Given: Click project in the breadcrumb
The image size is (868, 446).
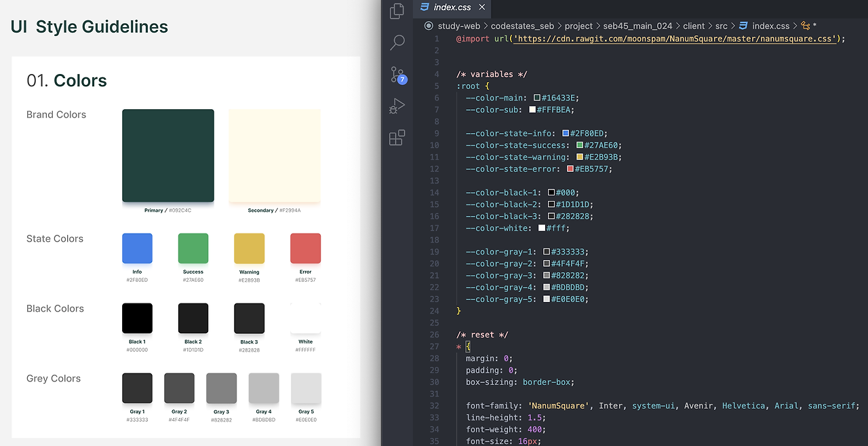Looking at the screenshot, I should (578, 26).
